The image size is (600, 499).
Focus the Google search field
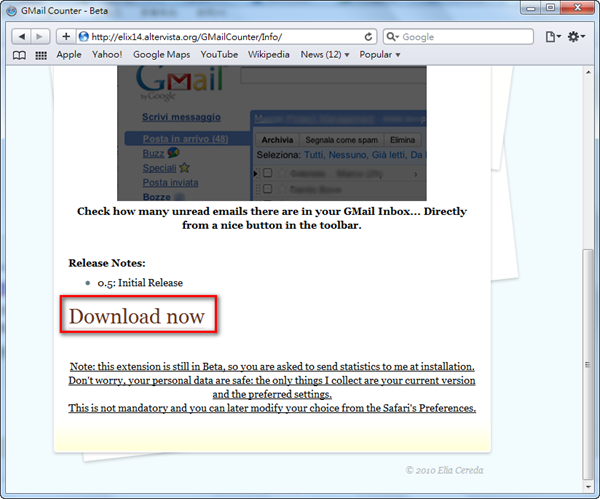458,37
